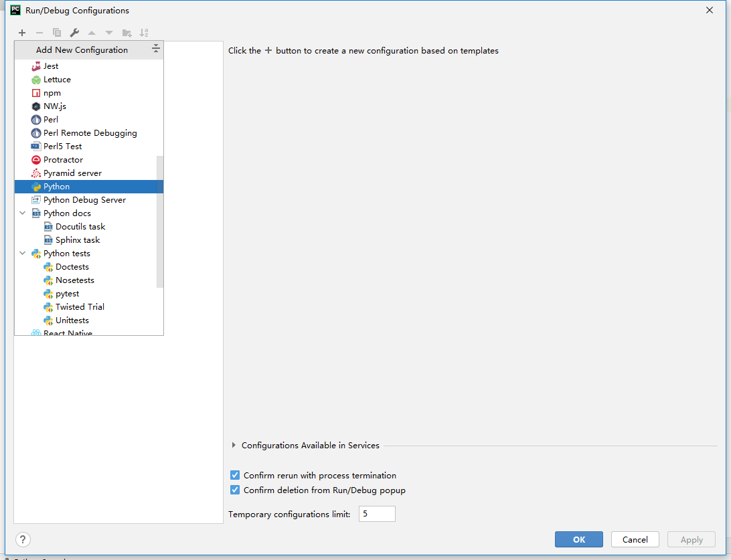Click the Cancel button
This screenshot has height=560, width=731.
coord(635,539)
